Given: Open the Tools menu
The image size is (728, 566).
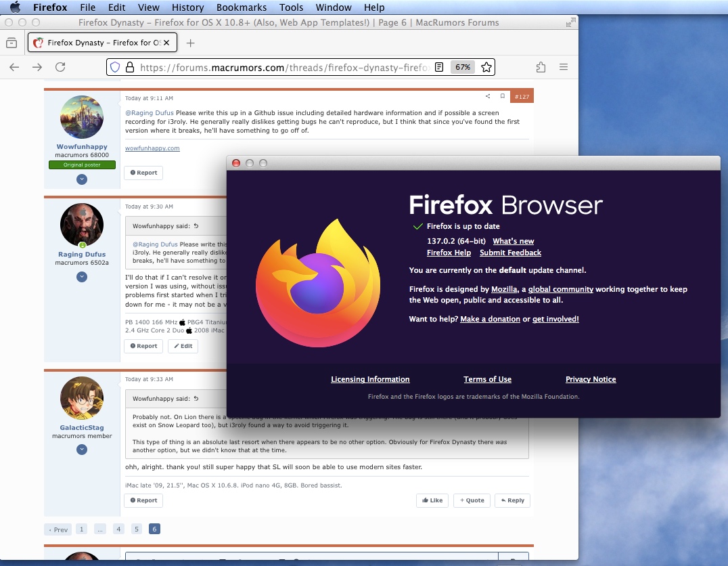Looking at the screenshot, I should [x=291, y=7].
